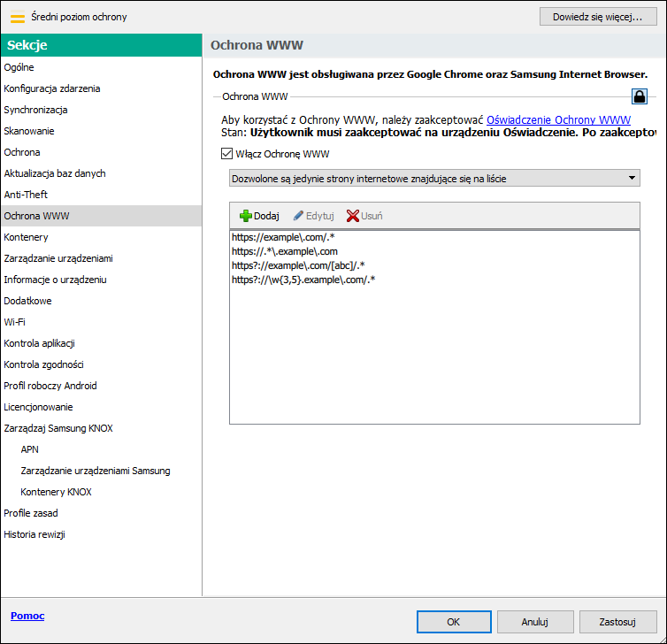Open Zarządzaj Samsung KNOX section

[58, 428]
